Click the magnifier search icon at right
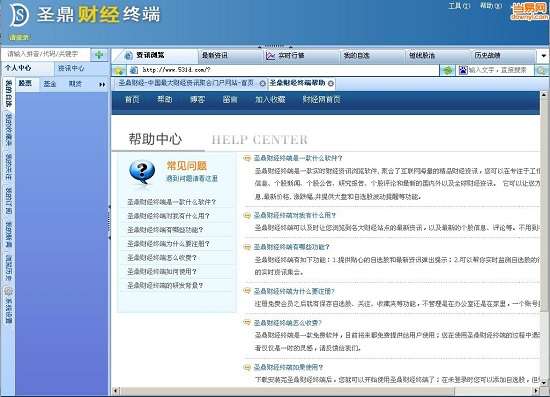 coord(542,70)
